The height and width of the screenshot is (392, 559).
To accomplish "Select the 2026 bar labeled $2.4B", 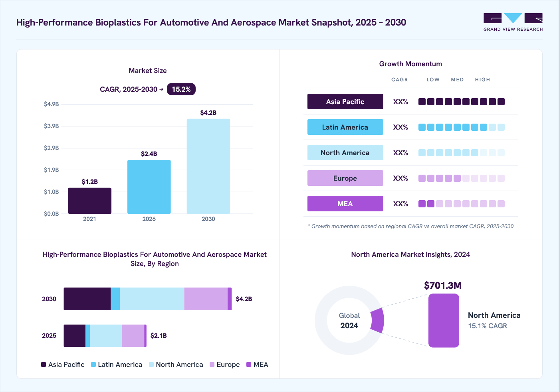I will pos(149,187).
